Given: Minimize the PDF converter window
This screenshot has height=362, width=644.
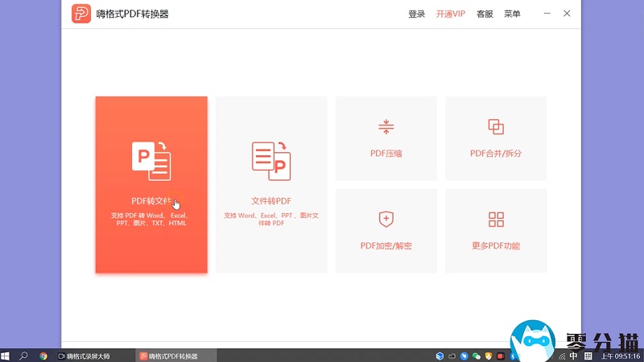Looking at the screenshot, I should point(547,14).
